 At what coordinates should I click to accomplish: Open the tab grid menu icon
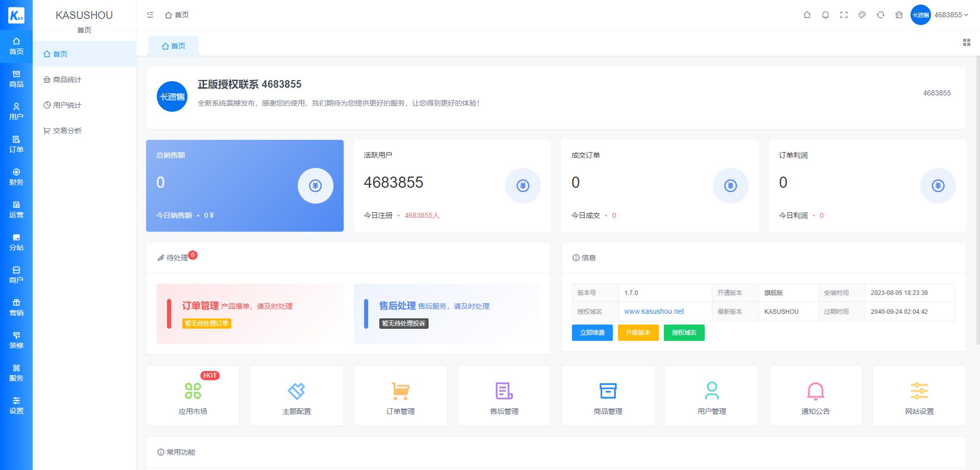pyautogui.click(x=966, y=42)
